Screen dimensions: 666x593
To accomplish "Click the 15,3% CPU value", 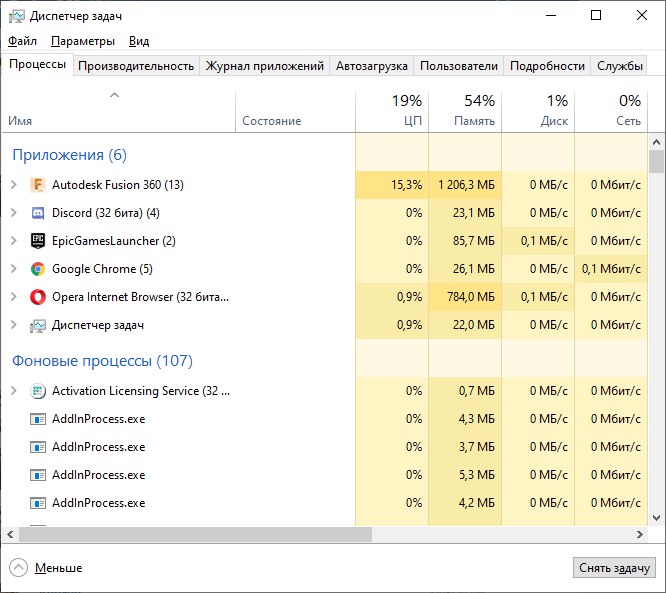I will pyautogui.click(x=406, y=185).
